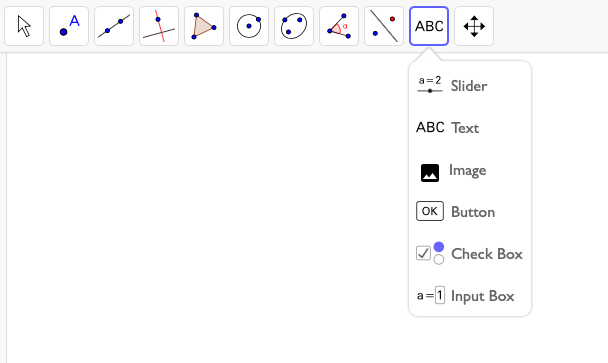Choose the Point tool

[69, 26]
